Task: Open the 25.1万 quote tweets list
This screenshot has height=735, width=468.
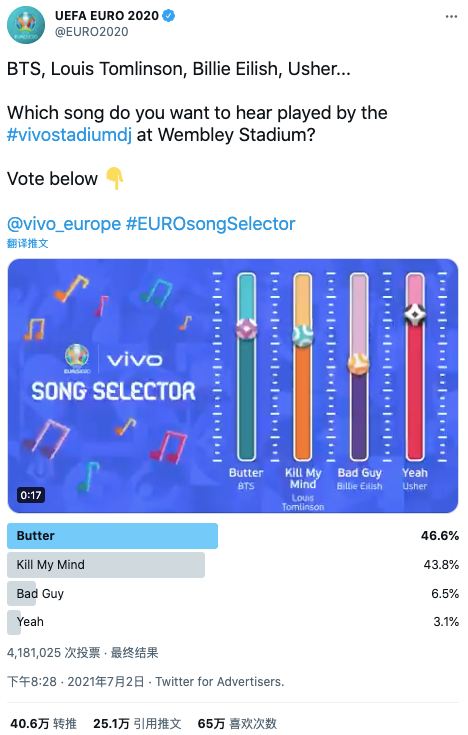Action: 137,723
